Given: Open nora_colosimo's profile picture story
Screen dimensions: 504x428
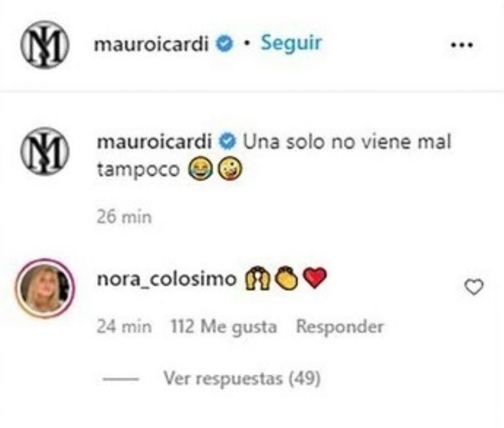Looking at the screenshot, I should click(x=45, y=288).
